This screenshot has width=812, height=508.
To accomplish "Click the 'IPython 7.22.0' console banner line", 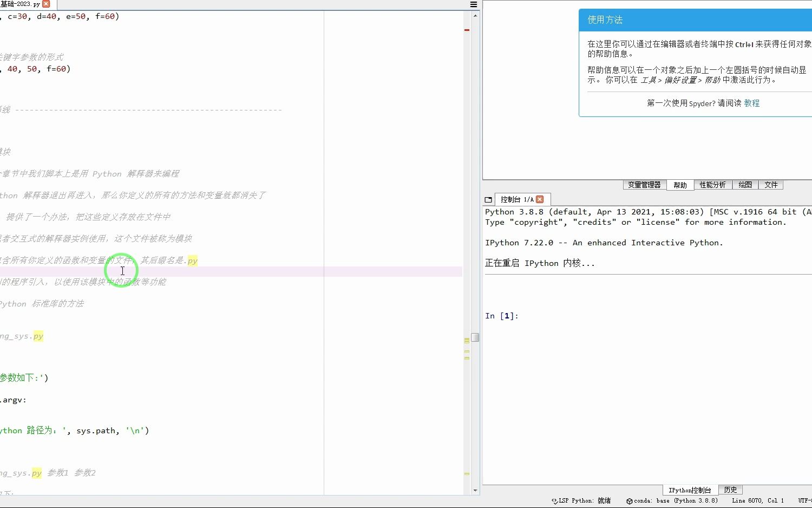I will pos(604,243).
